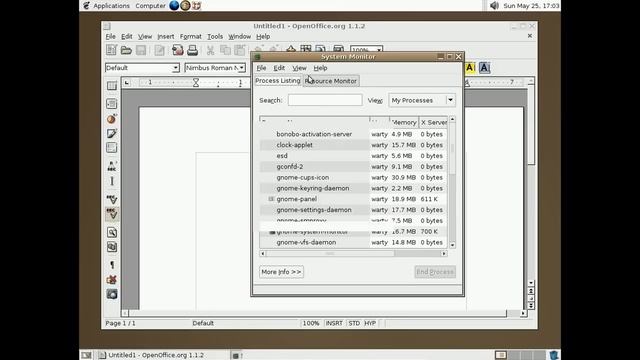Click the process list horizontal scrollbar
This screenshot has width=640, height=360.
353,253
